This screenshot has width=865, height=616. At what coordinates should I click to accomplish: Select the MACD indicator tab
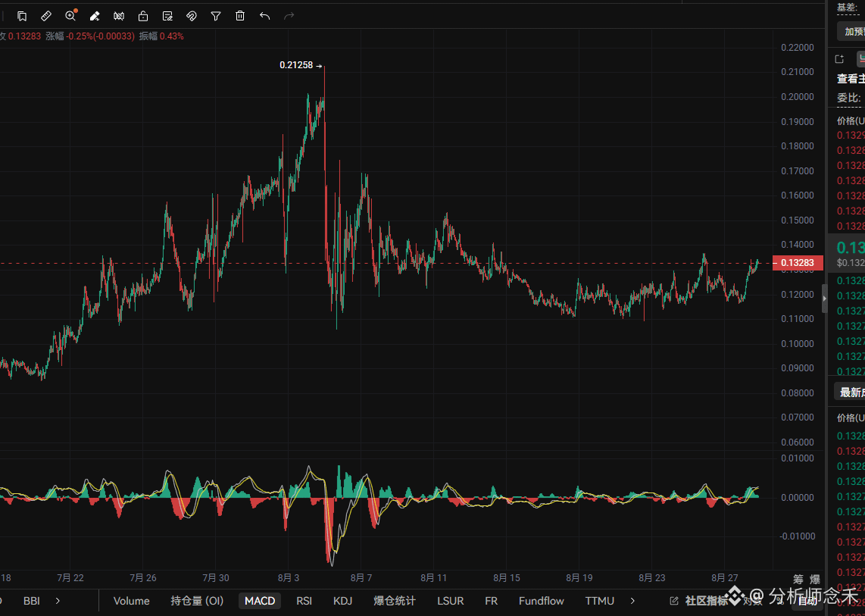pyautogui.click(x=260, y=601)
